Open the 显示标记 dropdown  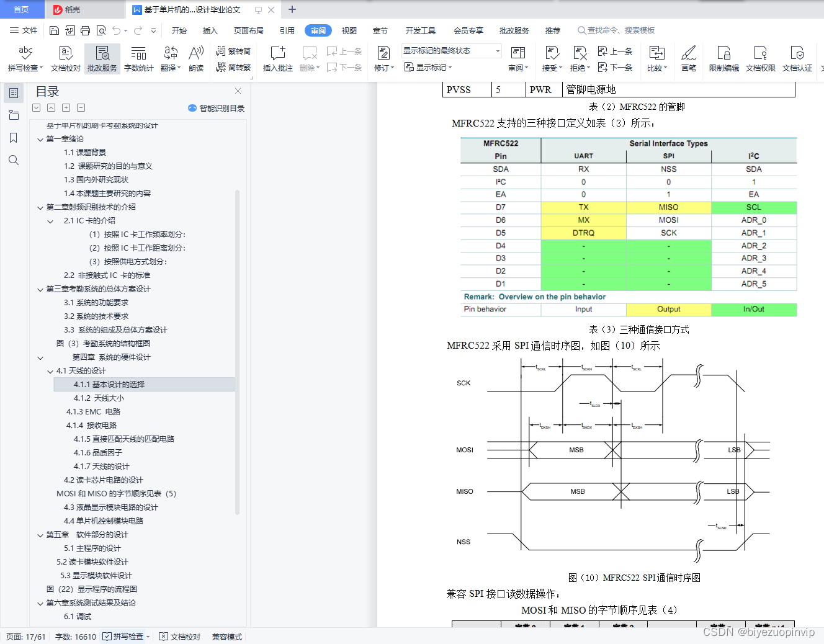tap(428, 67)
